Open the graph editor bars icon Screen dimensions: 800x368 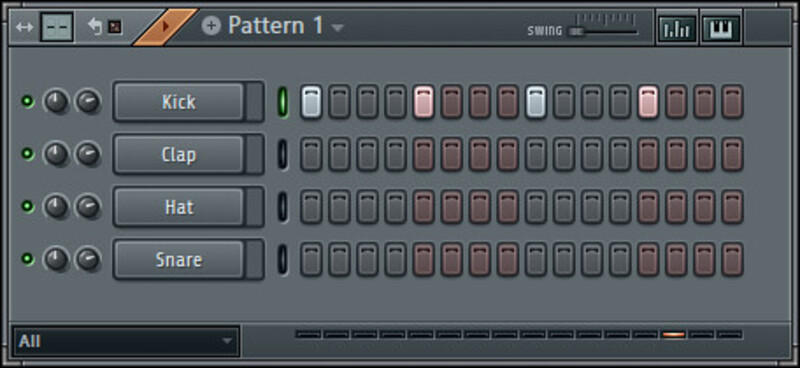677,28
